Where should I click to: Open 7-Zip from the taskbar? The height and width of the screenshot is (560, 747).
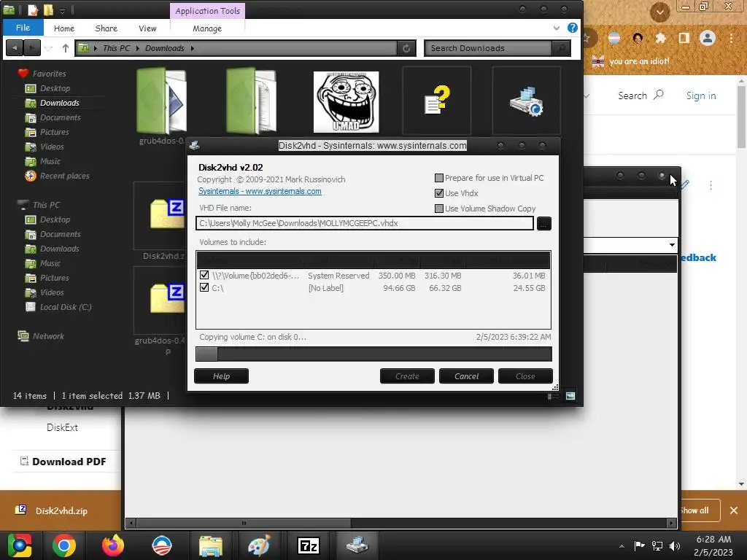pos(309,545)
